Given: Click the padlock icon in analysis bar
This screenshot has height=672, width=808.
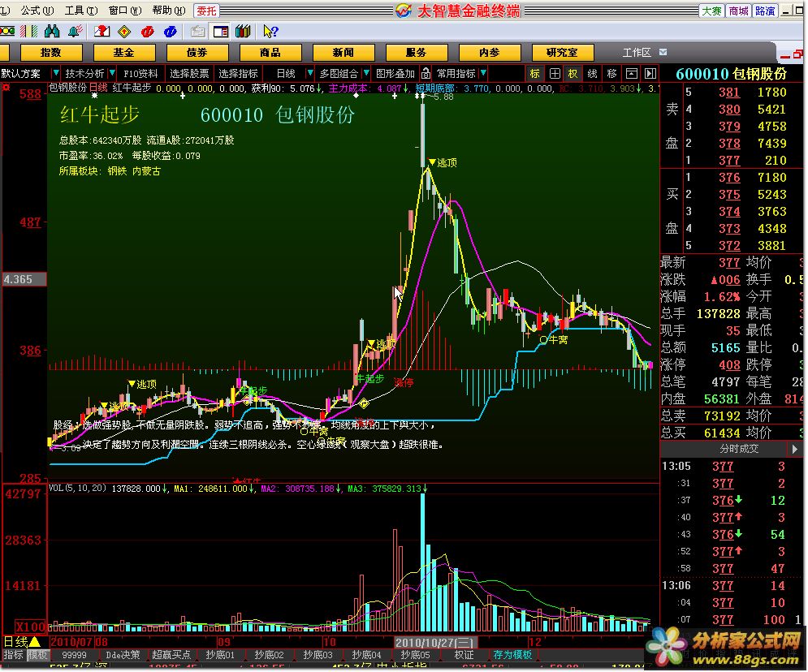Looking at the screenshot, I should 426,73.
